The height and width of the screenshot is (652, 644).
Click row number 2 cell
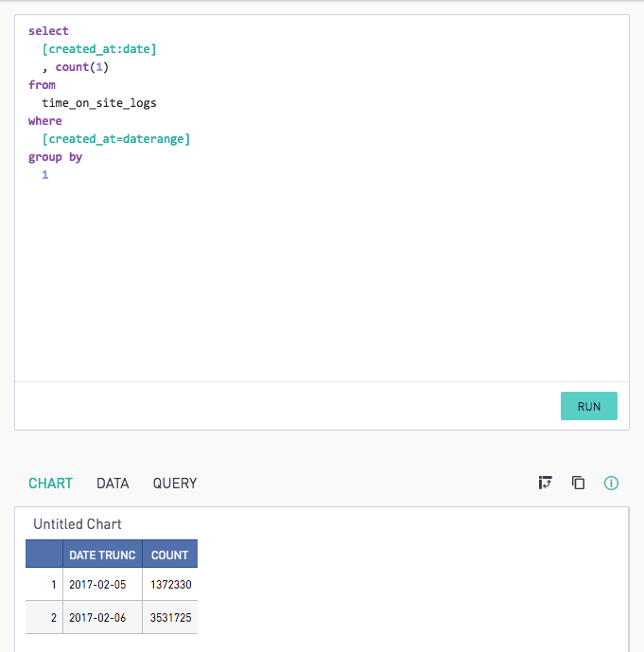click(x=44, y=618)
